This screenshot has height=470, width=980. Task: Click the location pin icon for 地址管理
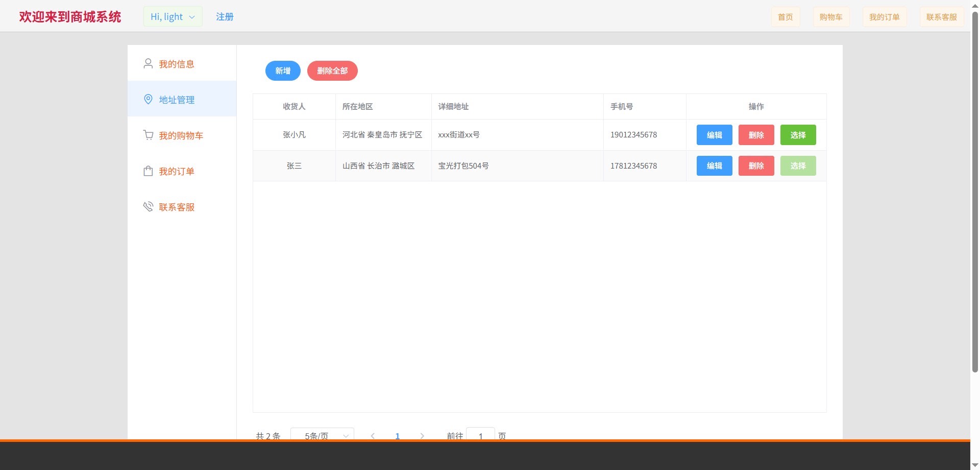(x=148, y=100)
